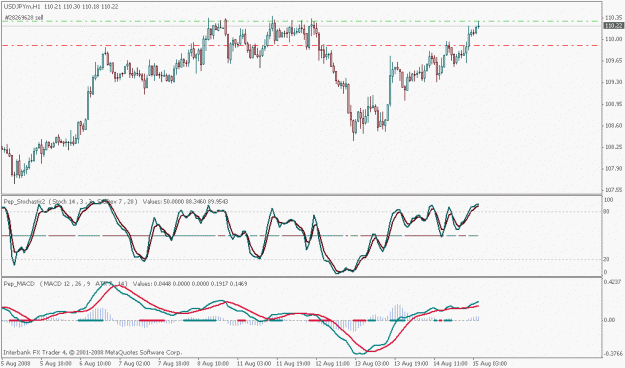625x368 pixels.
Task: Click the -0.3766 MACD scale label
Action: [614, 354]
